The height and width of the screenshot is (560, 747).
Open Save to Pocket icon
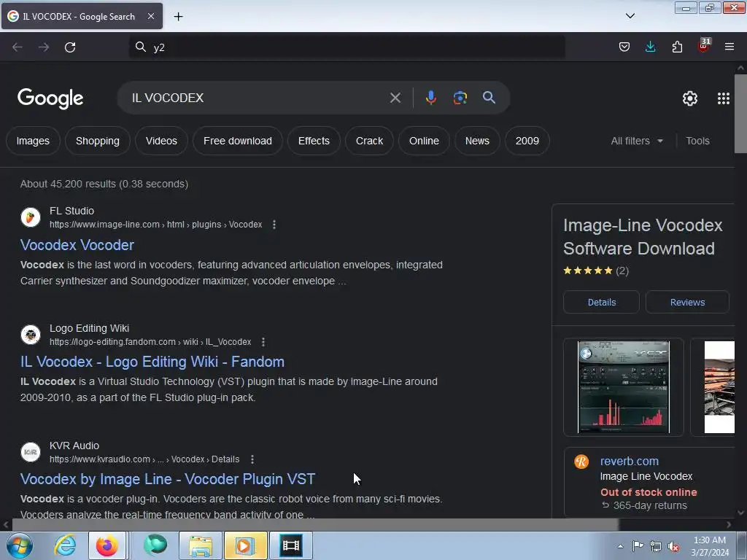(624, 47)
